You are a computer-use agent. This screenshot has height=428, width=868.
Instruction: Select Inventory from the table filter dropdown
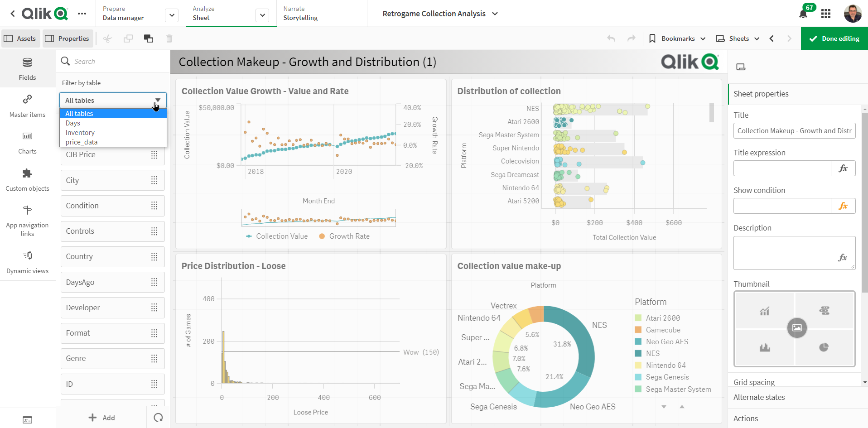click(x=80, y=132)
